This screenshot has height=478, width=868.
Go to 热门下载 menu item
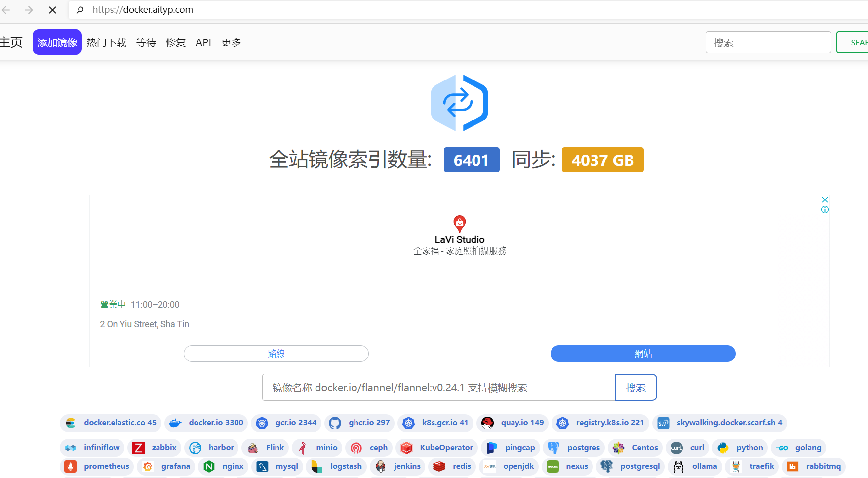click(x=107, y=42)
